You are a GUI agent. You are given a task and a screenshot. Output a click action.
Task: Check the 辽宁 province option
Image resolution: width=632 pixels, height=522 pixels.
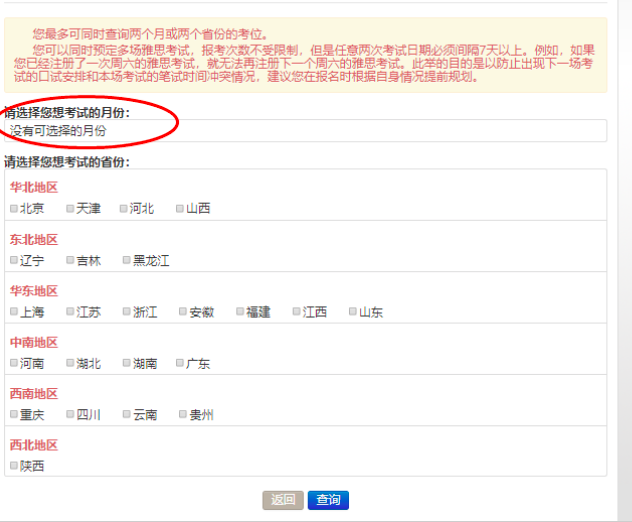[x=14, y=260]
